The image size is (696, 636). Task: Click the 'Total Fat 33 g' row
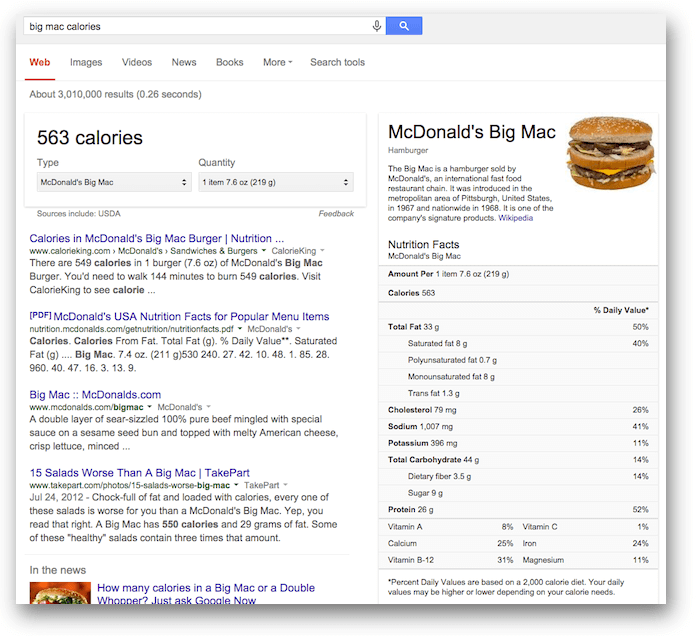point(518,327)
